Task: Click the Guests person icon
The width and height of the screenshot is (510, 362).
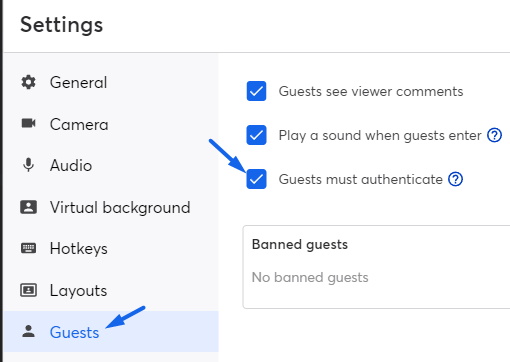Action: coord(28,331)
